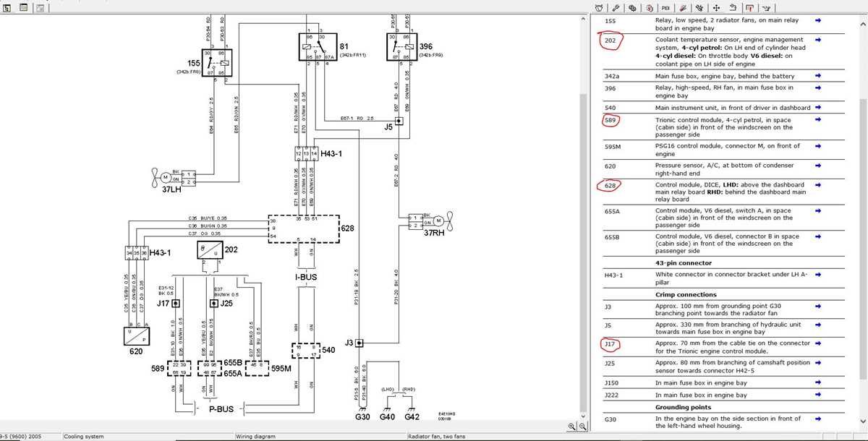The image size is (868, 441).
Task: Click the 'Grounding points' section heading
Action: click(x=684, y=407)
